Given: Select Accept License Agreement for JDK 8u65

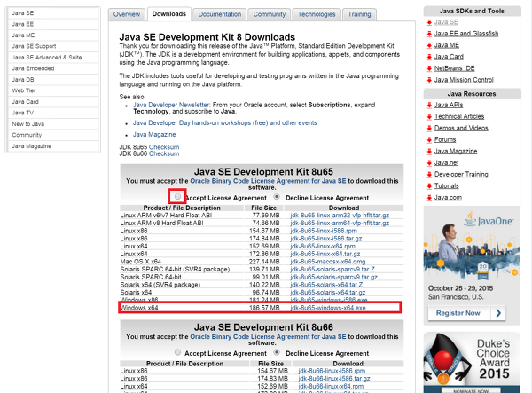Looking at the screenshot, I should click(x=177, y=197).
